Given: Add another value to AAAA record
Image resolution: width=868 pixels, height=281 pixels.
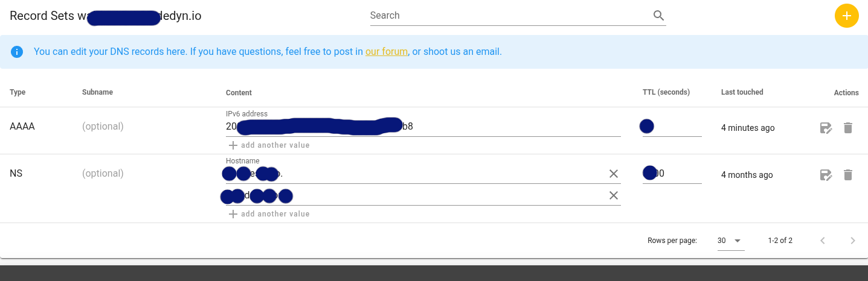Looking at the screenshot, I should pyautogui.click(x=269, y=145).
